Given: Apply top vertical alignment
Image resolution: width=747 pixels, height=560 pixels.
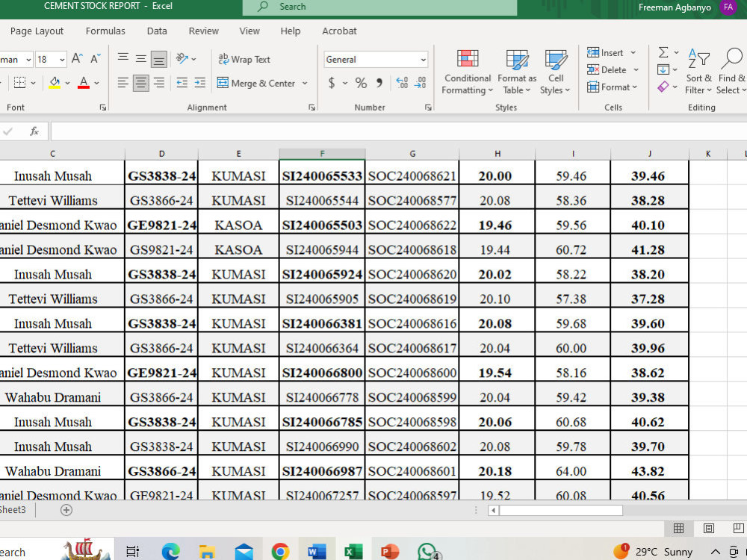Looking at the screenshot, I should [x=123, y=59].
